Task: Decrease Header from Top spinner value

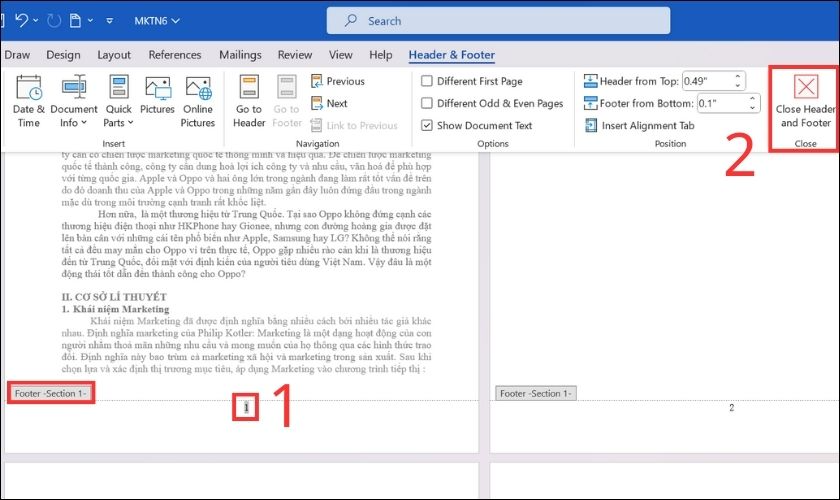Action: [x=738, y=86]
